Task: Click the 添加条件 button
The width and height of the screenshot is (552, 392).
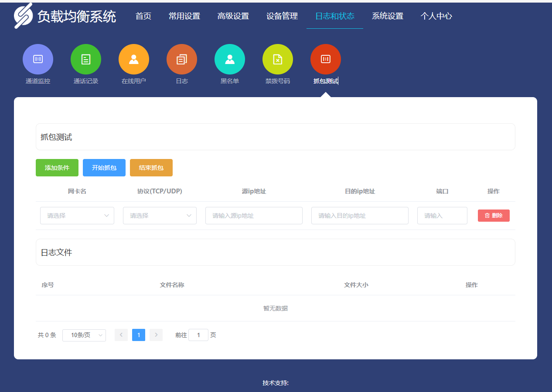Action: (57, 168)
